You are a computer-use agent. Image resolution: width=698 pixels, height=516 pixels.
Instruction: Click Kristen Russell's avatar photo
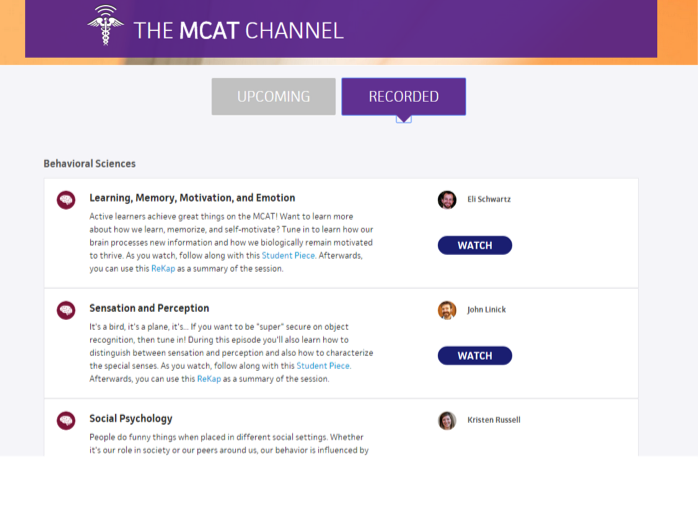pos(447,421)
